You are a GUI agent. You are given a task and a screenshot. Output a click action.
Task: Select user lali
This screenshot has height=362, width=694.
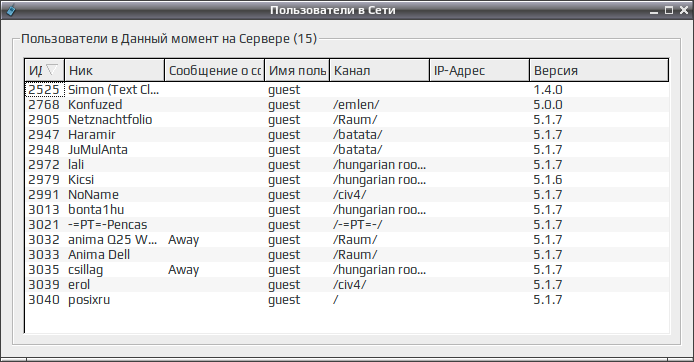pyautogui.click(x=76, y=165)
